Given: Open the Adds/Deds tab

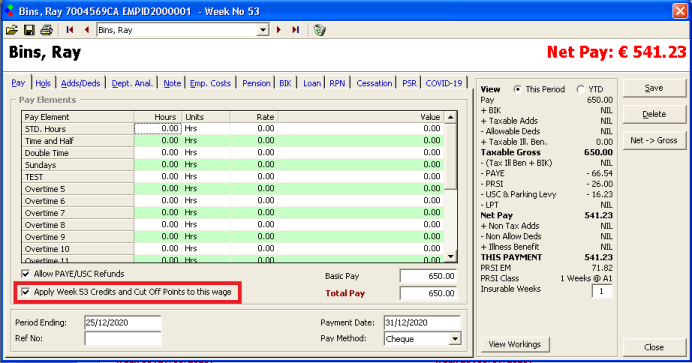Looking at the screenshot, I should click(x=80, y=83).
